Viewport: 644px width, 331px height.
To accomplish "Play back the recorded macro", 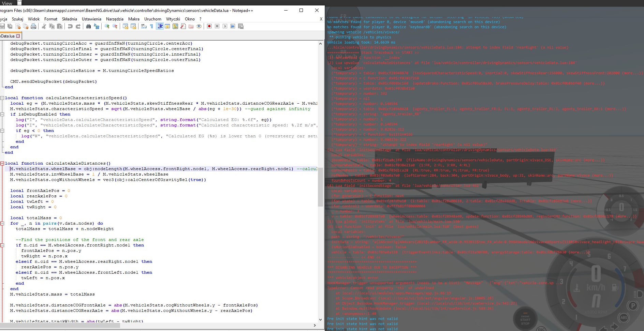I will tap(225, 26).
